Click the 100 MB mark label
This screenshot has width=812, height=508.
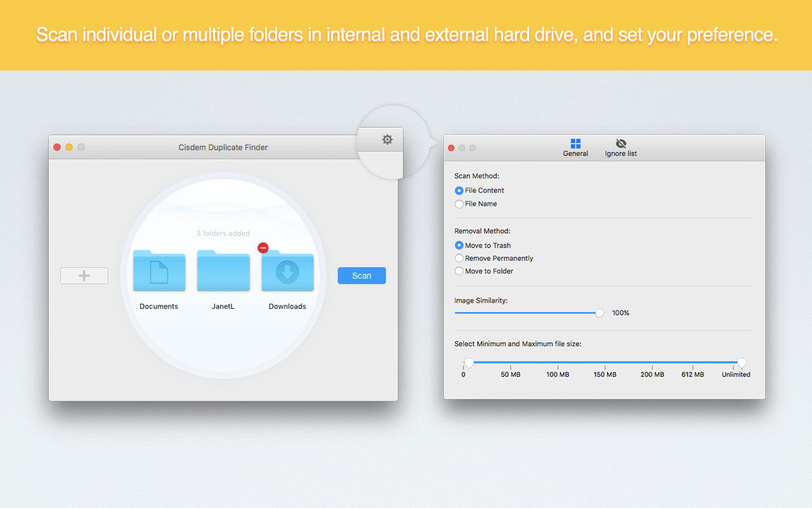tap(558, 375)
